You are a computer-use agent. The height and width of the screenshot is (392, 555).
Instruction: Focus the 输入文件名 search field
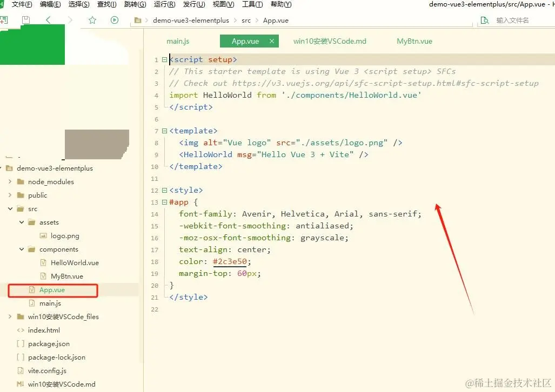point(512,20)
